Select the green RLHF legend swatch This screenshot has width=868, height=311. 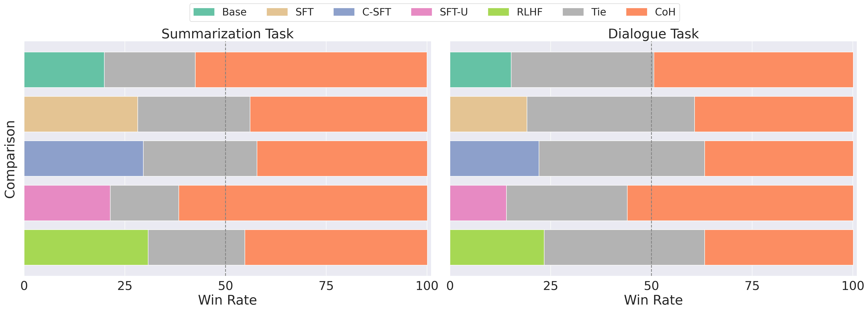pos(498,12)
